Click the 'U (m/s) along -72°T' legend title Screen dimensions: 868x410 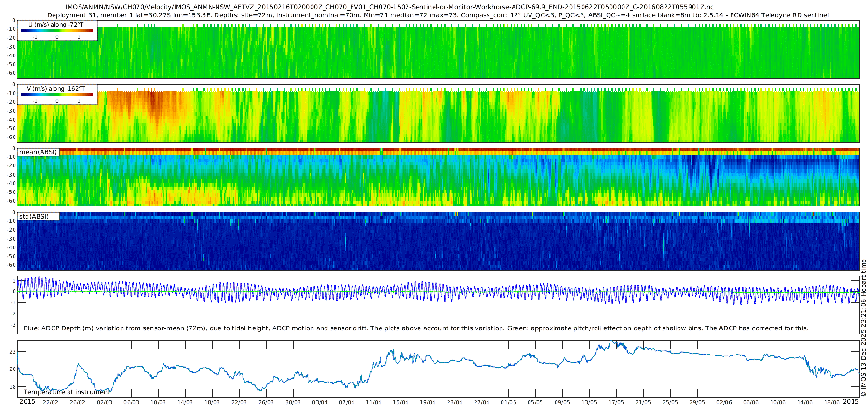click(x=56, y=25)
